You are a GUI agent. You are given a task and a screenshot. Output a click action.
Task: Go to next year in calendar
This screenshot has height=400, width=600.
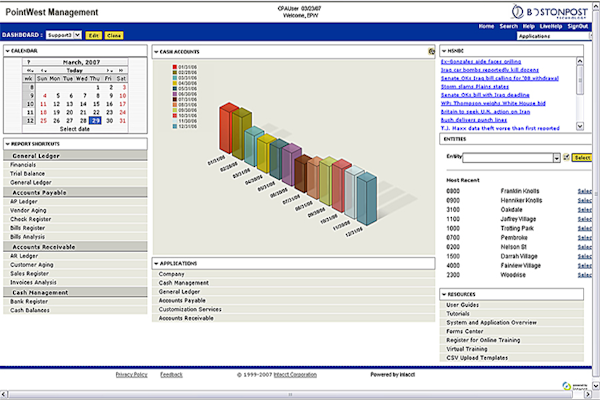(121, 70)
